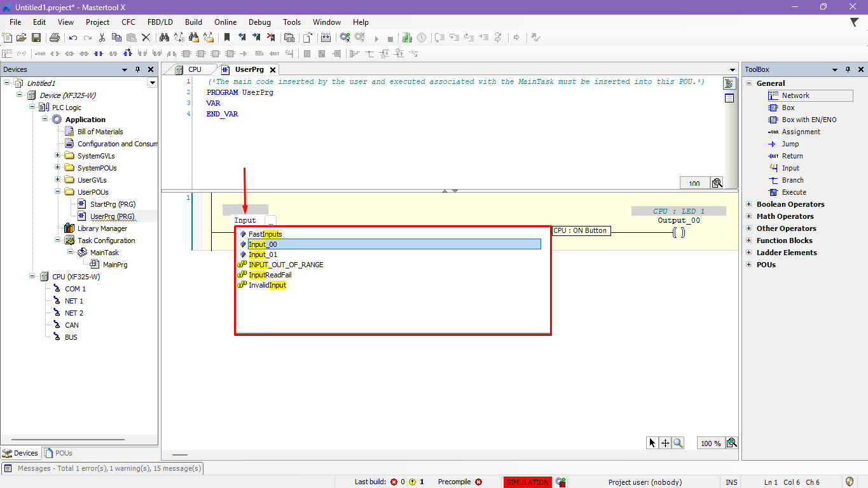Toggle textual declaration view icon

point(729,83)
